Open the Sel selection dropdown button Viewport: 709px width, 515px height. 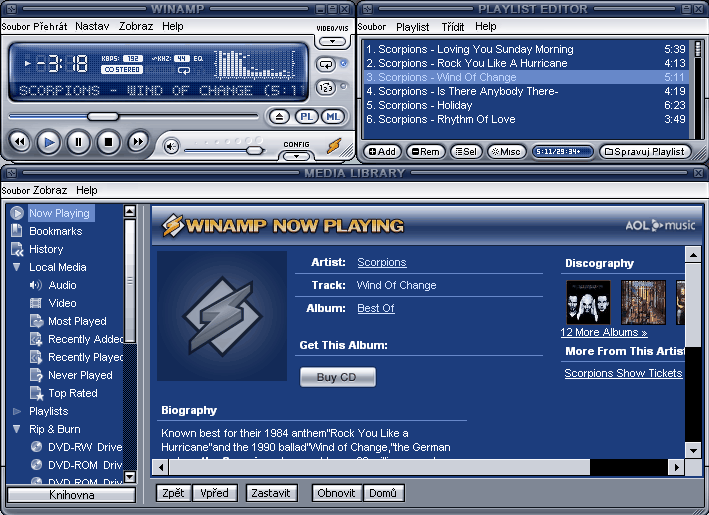(x=466, y=151)
